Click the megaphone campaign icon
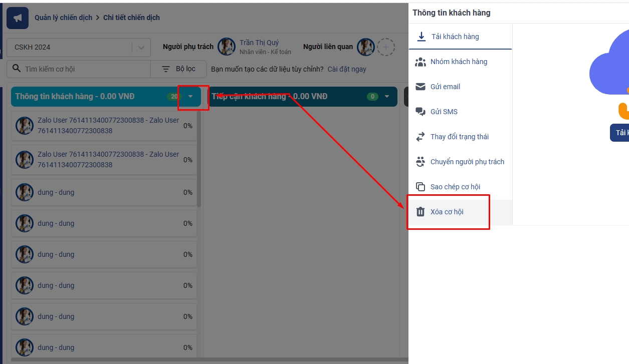The width and height of the screenshot is (629, 364). 18,18
